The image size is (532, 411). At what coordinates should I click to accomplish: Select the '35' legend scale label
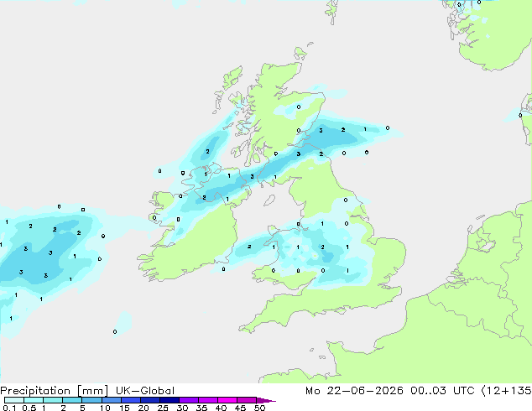coord(201,408)
